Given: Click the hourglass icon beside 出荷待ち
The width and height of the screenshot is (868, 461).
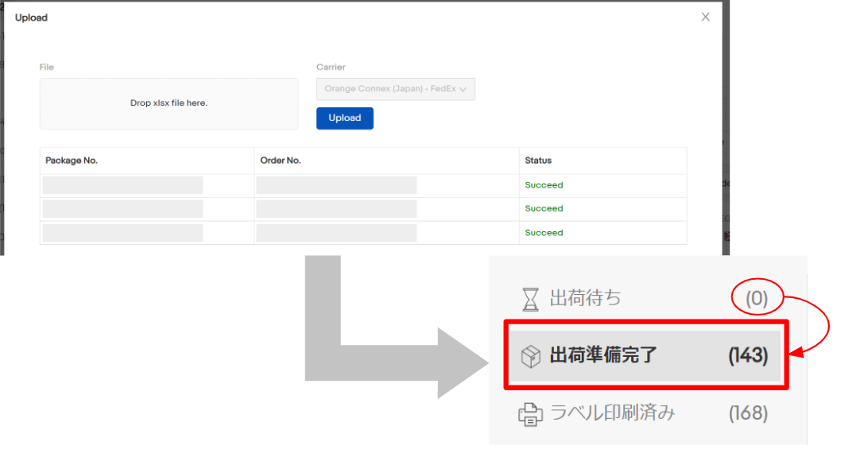Looking at the screenshot, I should 529,299.
